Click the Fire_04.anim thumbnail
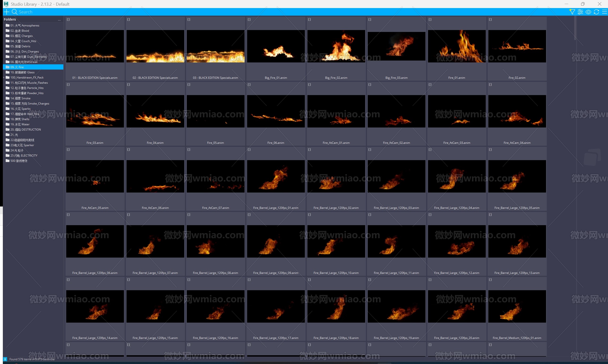The image size is (608, 364). (x=155, y=111)
